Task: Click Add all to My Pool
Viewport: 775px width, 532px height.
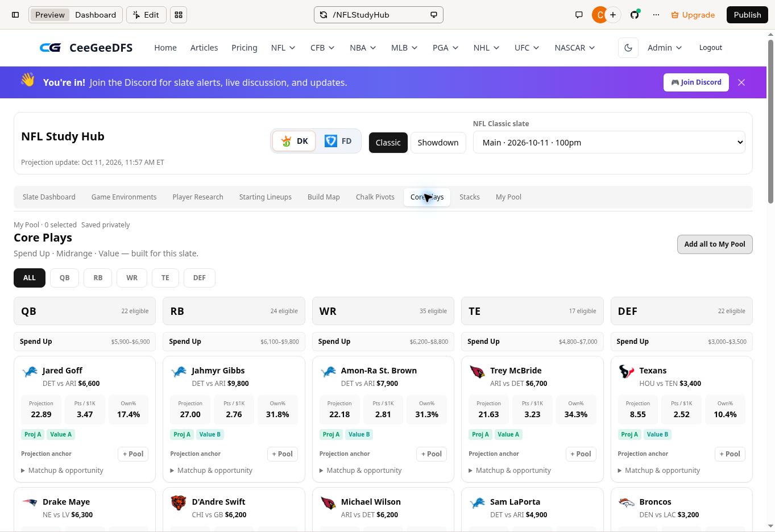Action: (x=715, y=244)
